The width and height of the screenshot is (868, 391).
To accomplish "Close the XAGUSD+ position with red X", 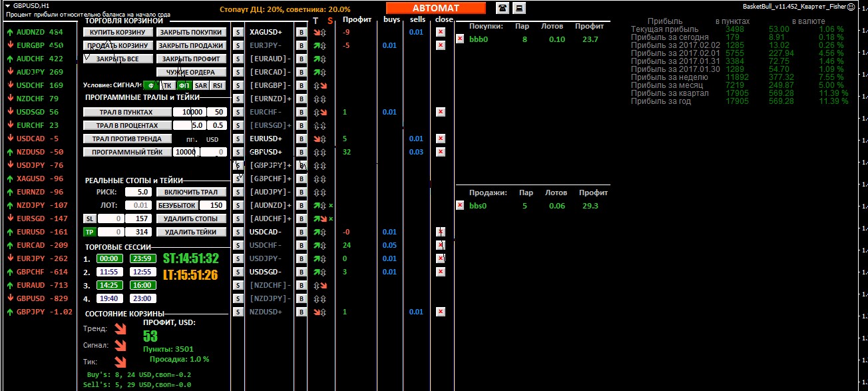I will pyautogui.click(x=440, y=32).
